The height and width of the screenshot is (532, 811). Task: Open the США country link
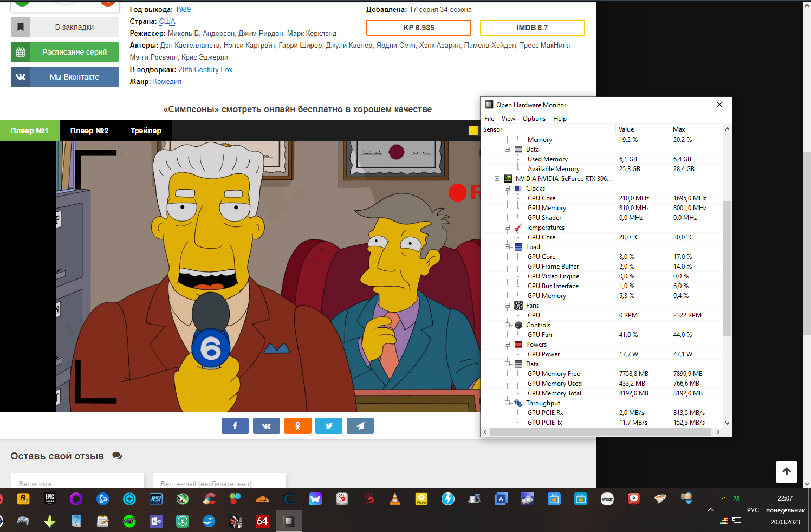click(167, 22)
